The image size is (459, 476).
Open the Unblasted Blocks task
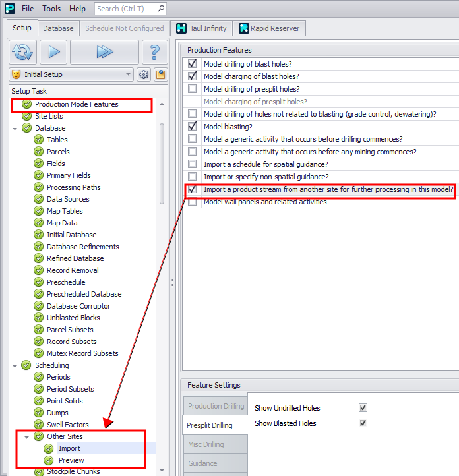coord(73,318)
